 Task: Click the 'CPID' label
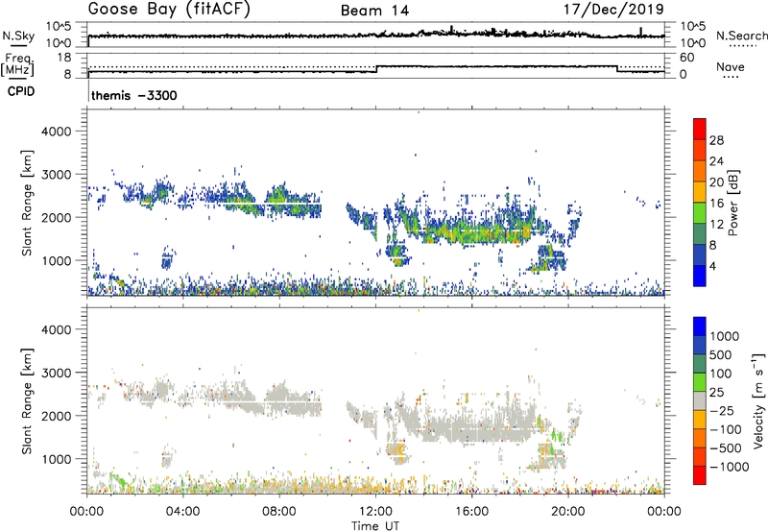[x=21, y=91]
